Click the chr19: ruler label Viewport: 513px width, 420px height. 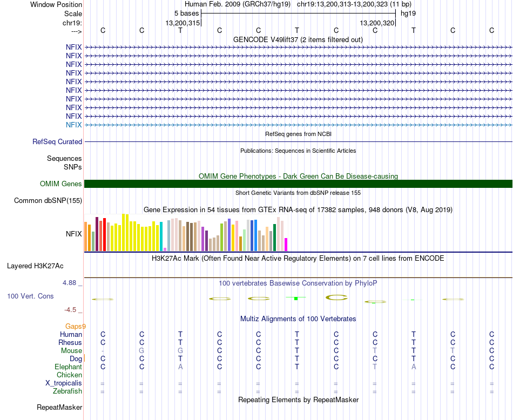(x=72, y=23)
